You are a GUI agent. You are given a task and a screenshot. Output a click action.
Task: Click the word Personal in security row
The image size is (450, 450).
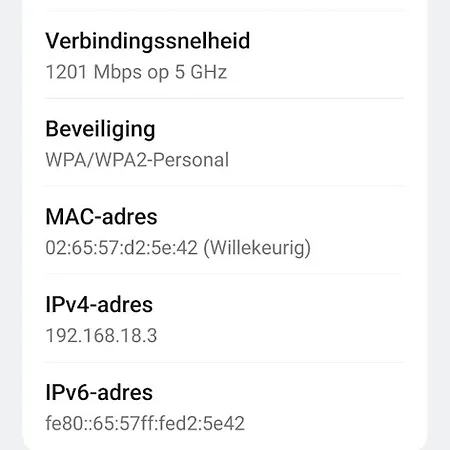pos(191,160)
